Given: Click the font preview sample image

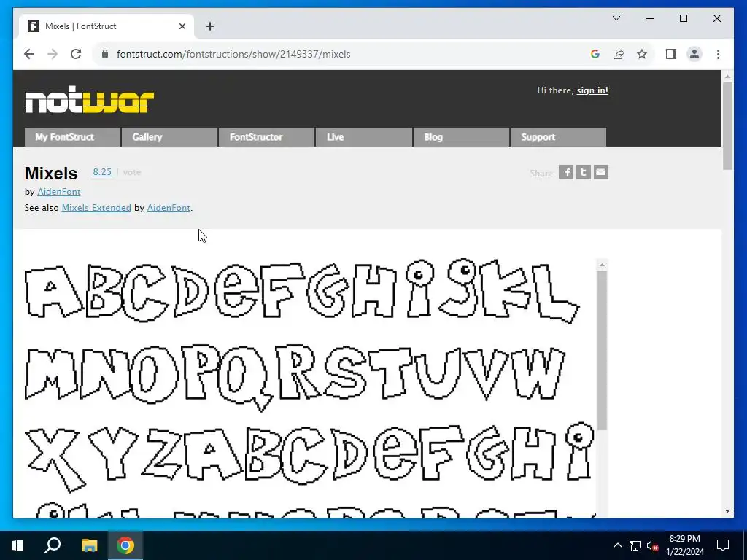Looking at the screenshot, I should point(309,386).
